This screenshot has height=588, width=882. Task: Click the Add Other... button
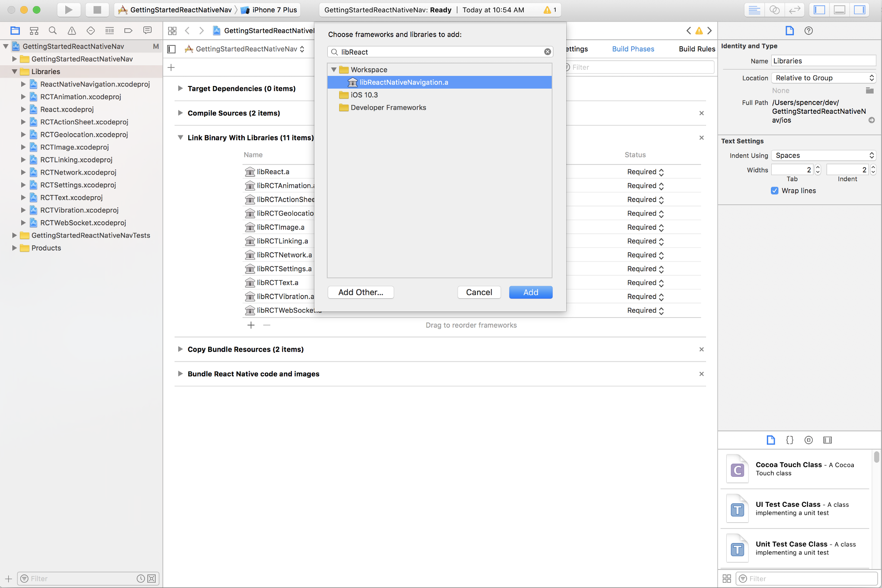360,292
